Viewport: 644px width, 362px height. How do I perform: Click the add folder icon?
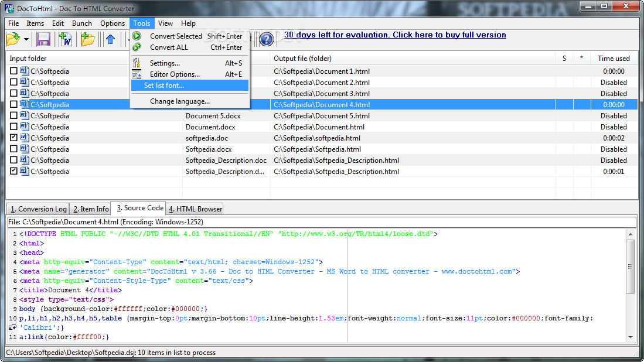[87, 39]
